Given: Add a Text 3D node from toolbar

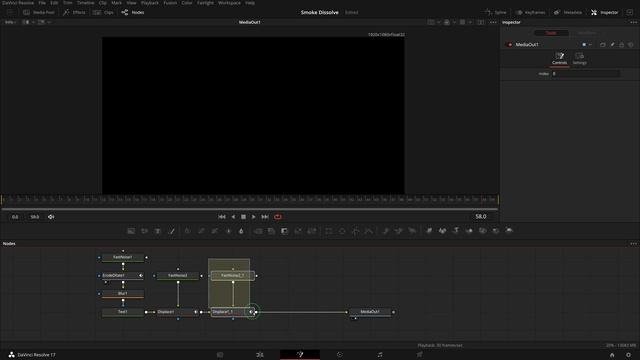Looking at the screenshot, I should point(456,231).
